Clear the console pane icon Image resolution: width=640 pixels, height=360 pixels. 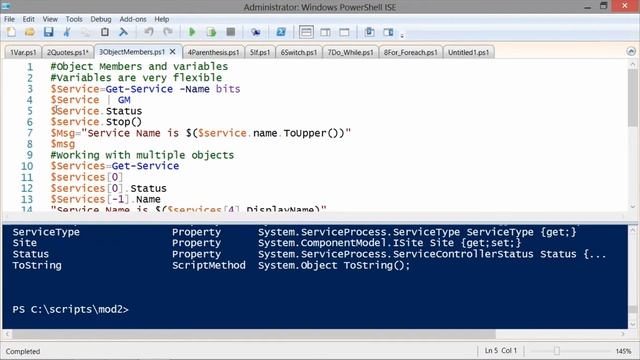[123, 32]
